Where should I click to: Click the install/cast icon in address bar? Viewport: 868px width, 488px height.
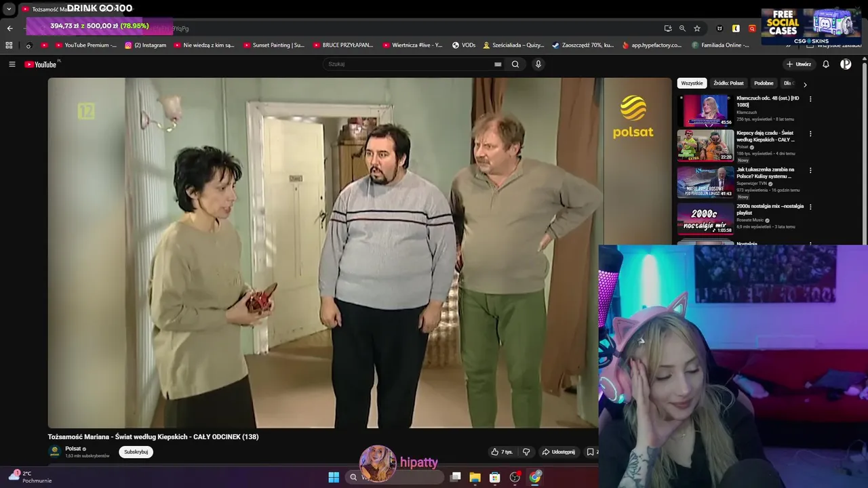click(668, 28)
